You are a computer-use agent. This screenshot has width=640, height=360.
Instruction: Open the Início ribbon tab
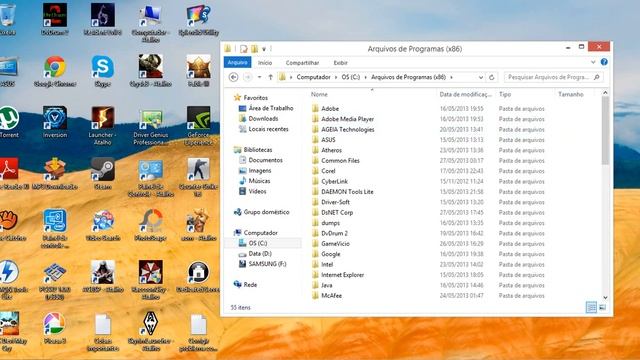pyautogui.click(x=264, y=62)
